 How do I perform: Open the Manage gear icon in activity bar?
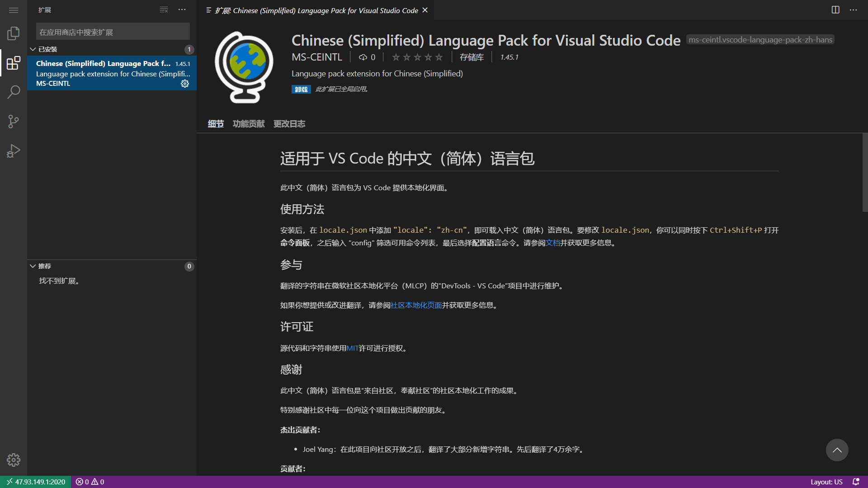[14, 460]
